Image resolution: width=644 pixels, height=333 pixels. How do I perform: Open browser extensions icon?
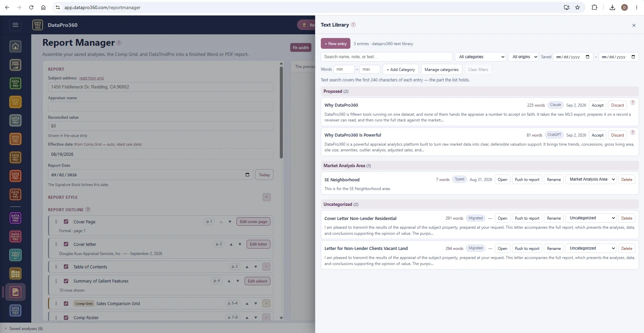coord(594,7)
